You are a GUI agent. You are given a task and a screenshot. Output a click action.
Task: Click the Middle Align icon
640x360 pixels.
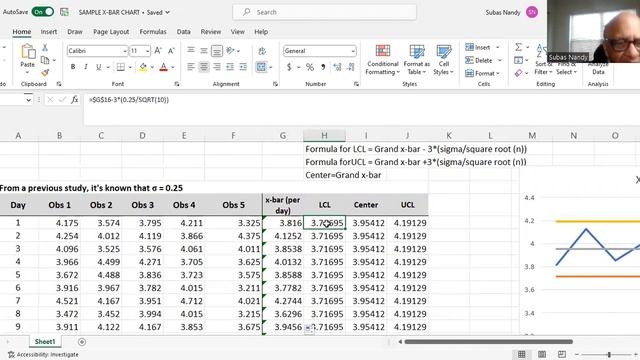tap(204, 51)
